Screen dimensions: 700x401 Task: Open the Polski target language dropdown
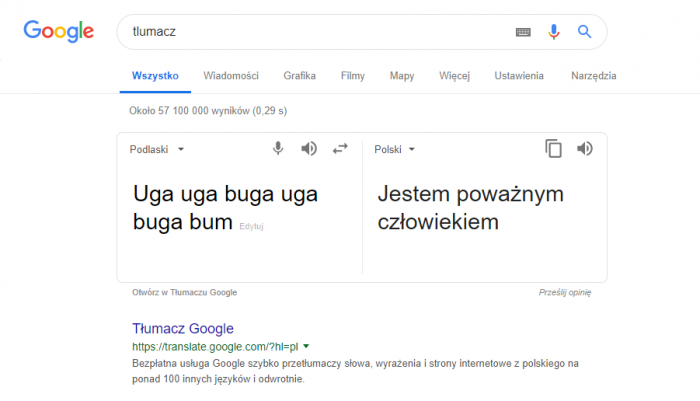click(x=394, y=150)
